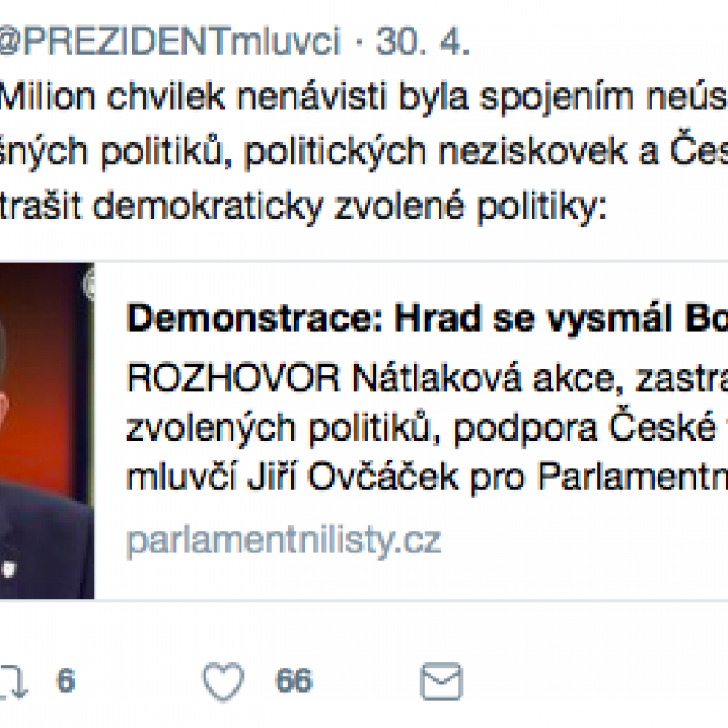The height and width of the screenshot is (728, 728).
Task: Click the parlamentnilisty.cz domain label
Action: (x=284, y=541)
